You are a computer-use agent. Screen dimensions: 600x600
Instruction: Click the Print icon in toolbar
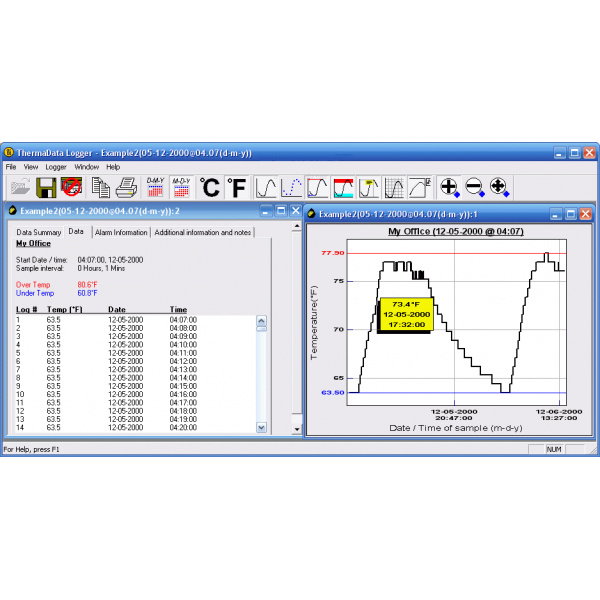tap(126, 187)
